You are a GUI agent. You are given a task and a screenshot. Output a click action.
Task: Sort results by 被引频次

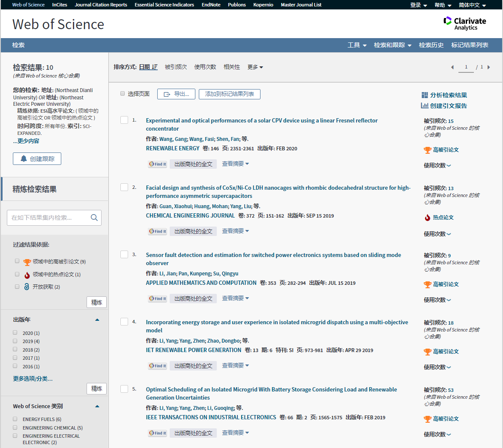176,67
